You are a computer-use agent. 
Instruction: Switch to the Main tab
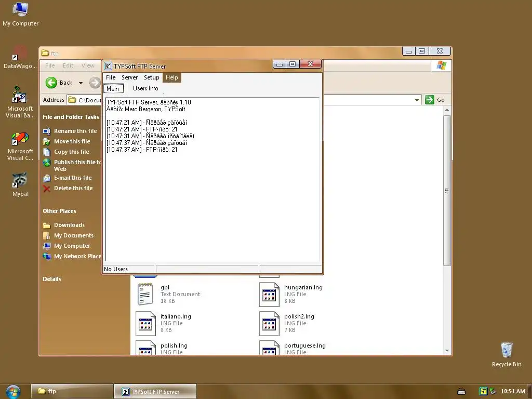pyautogui.click(x=114, y=88)
